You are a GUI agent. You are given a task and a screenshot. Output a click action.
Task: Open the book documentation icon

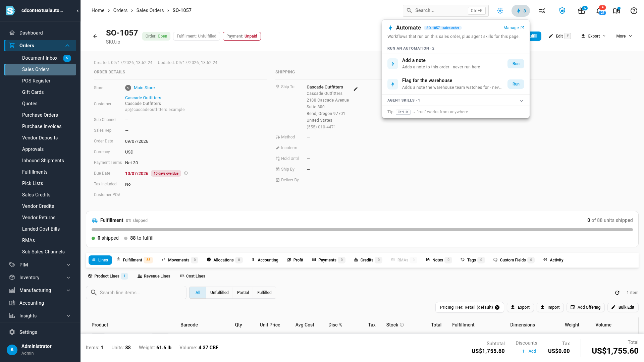point(616,11)
